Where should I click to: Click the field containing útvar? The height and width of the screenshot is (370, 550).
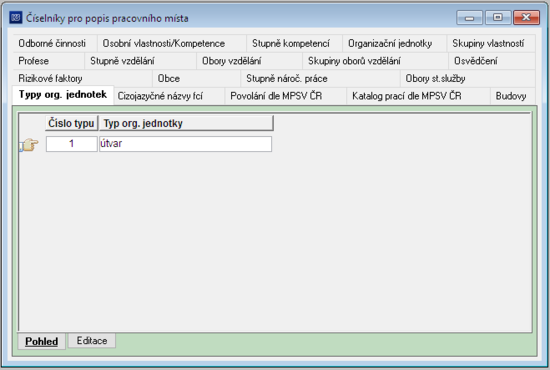pyautogui.click(x=185, y=144)
